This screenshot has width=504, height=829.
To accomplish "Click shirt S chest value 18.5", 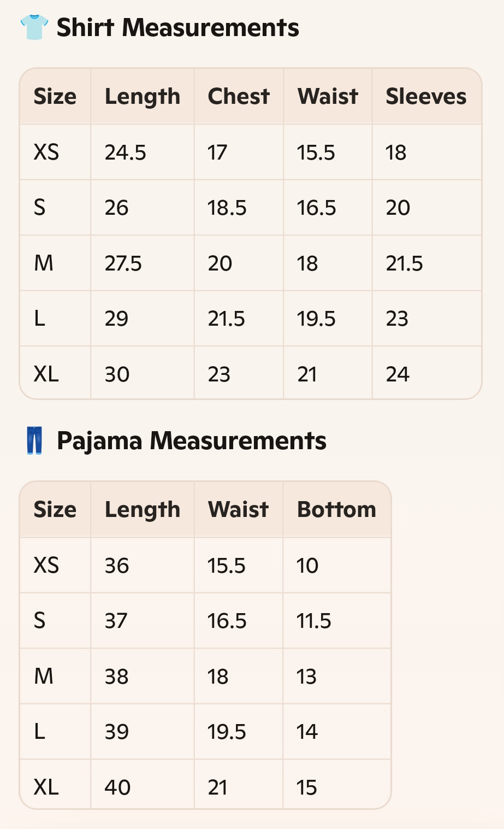I will coord(227,208).
